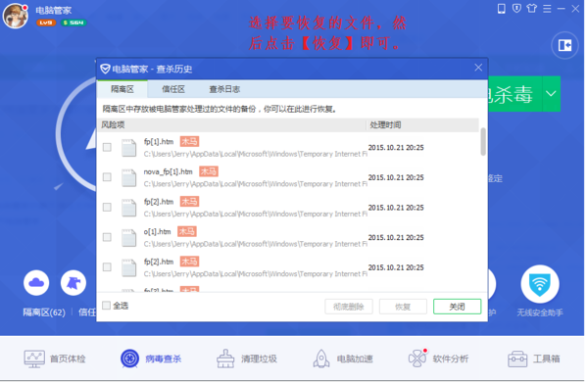This screenshot has height=383, width=588.
Task: Select the o[1].htm file name
Action: click(x=157, y=231)
